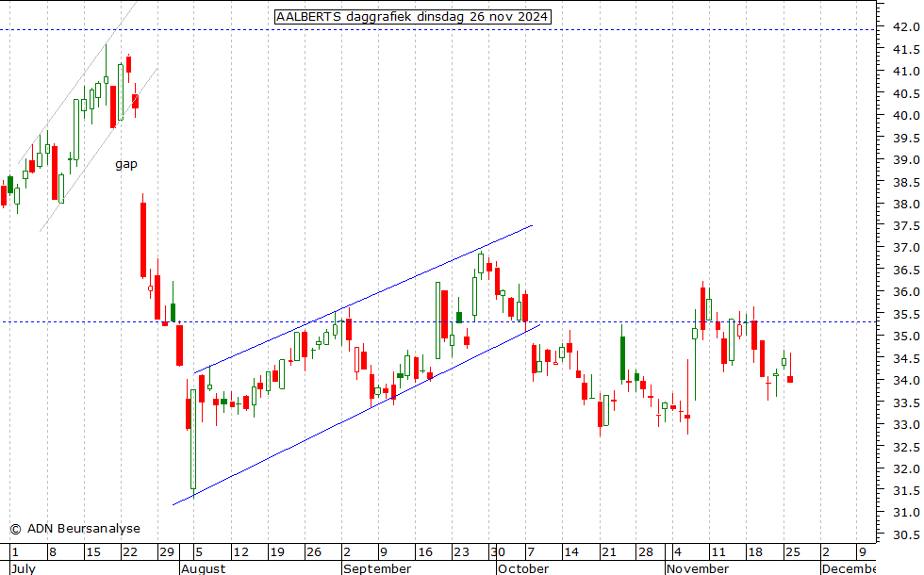Click the 35.5 price axis label
This screenshot has height=575, width=924.
(906, 315)
